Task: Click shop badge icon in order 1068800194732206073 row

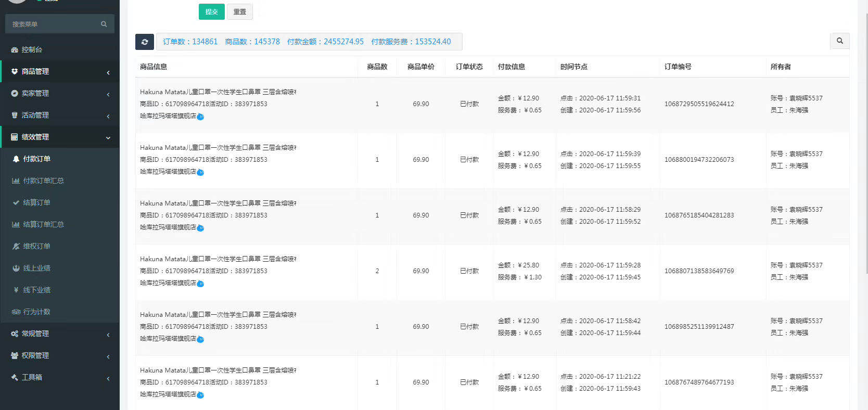Action: point(200,172)
